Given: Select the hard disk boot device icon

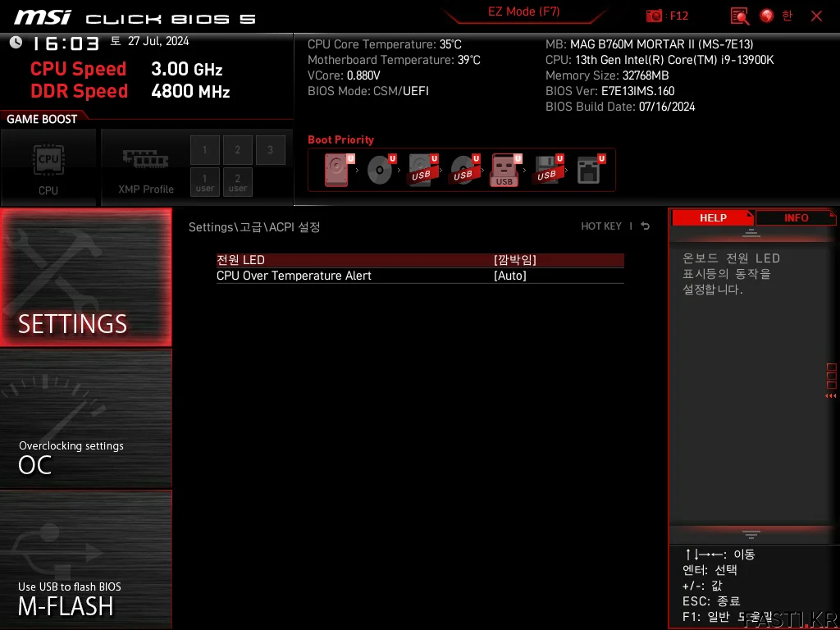Looking at the screenshot, I should point(339,170).
